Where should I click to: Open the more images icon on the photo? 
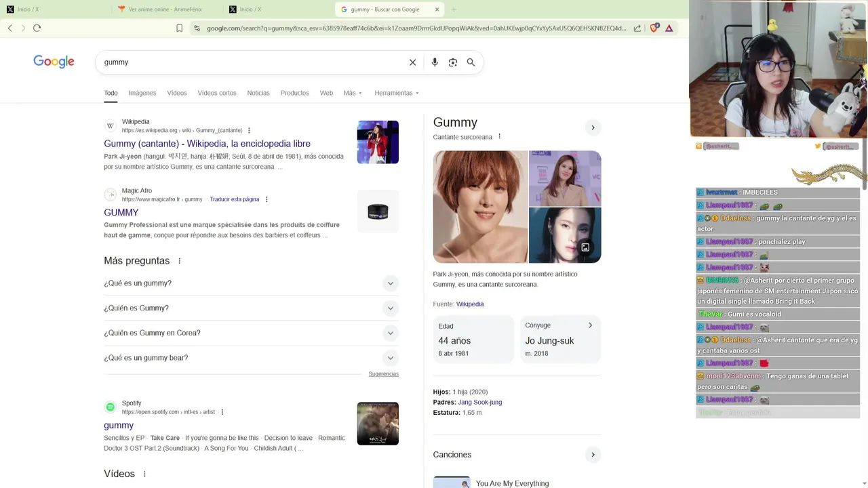pyautogui.click(x=585, y=247)
